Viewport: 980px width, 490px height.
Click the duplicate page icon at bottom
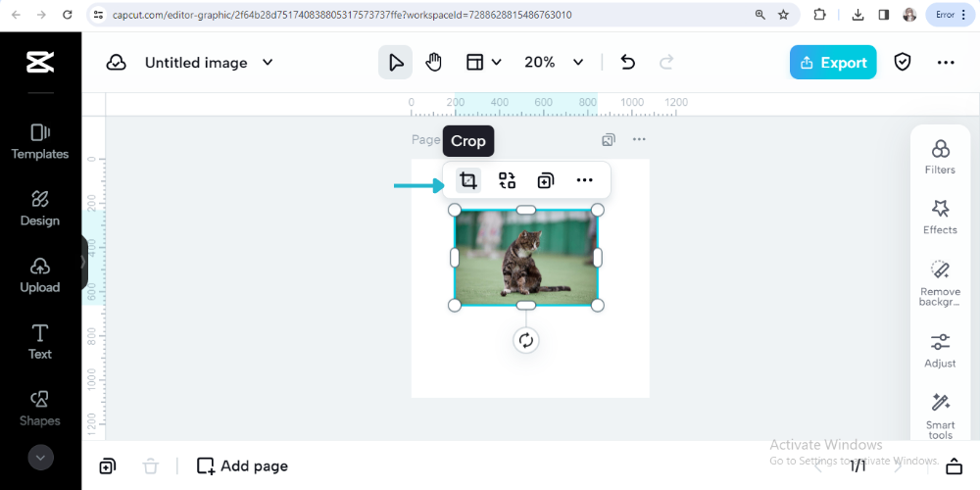point(107,466)
